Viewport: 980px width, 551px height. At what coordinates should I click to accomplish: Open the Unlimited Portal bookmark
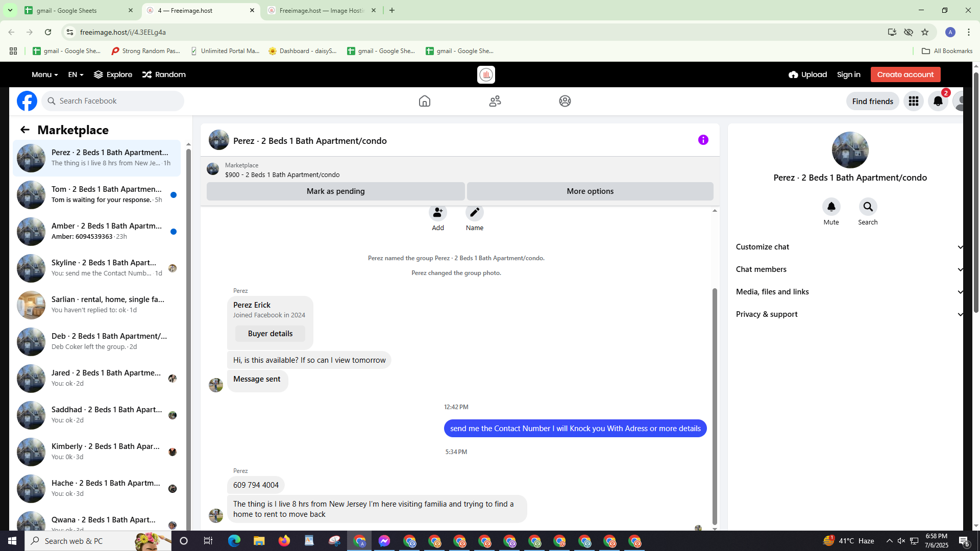tap(225, 51)
